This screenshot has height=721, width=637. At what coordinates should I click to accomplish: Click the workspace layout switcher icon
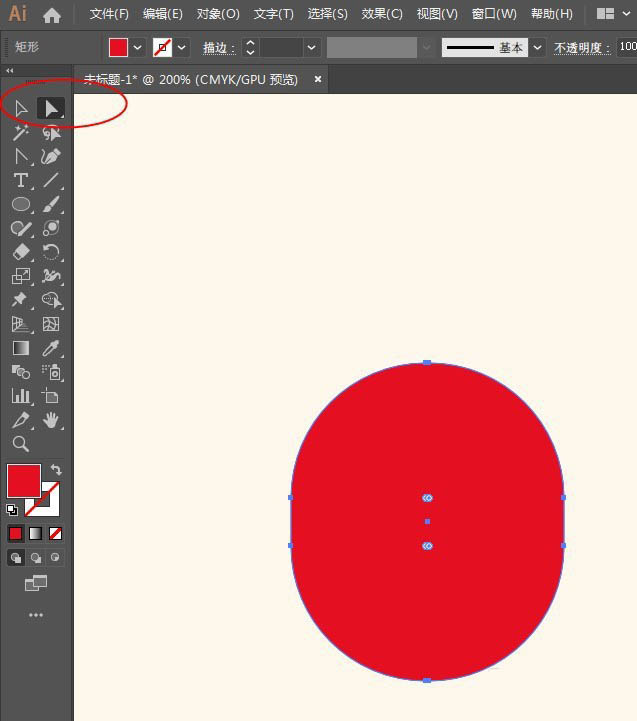point(605,14)
